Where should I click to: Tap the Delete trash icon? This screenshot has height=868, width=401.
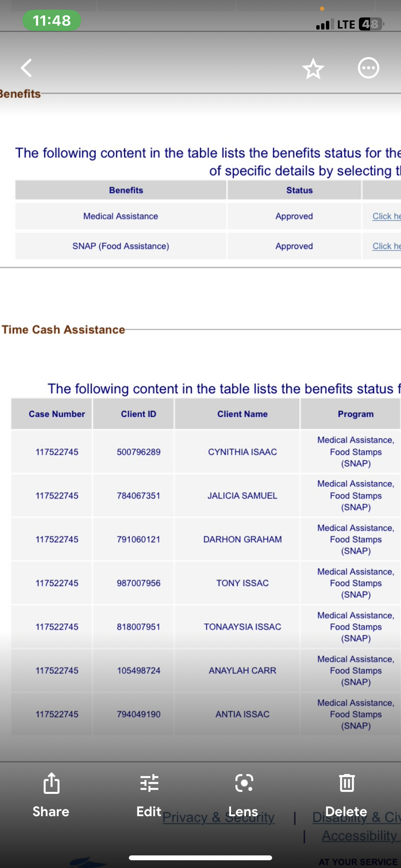[347, 783]
